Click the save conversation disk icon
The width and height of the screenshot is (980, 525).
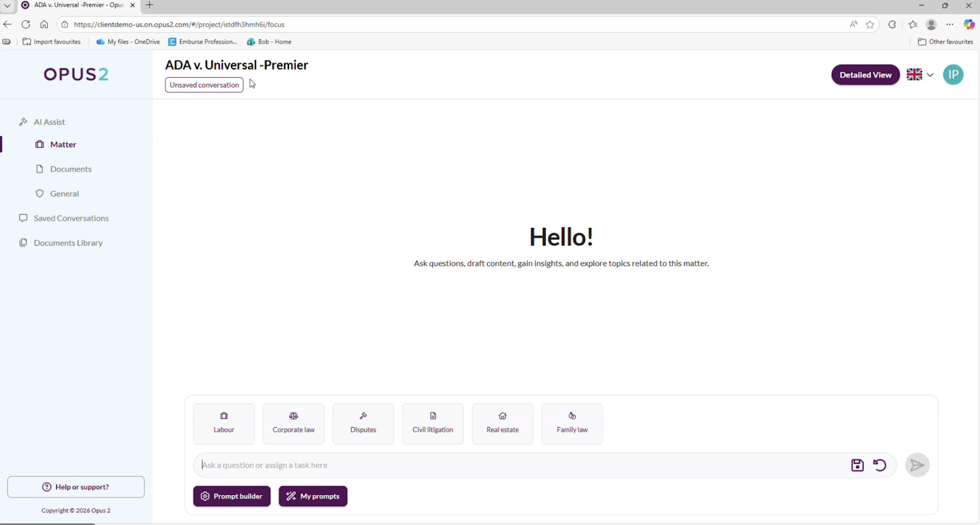tap(857, 465)
